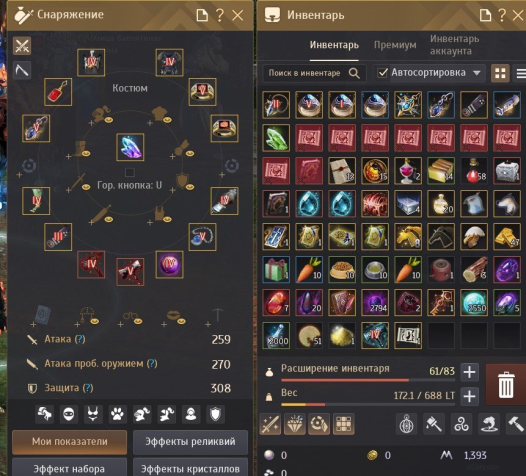Click the trash bin delete icon

(506, 385)
